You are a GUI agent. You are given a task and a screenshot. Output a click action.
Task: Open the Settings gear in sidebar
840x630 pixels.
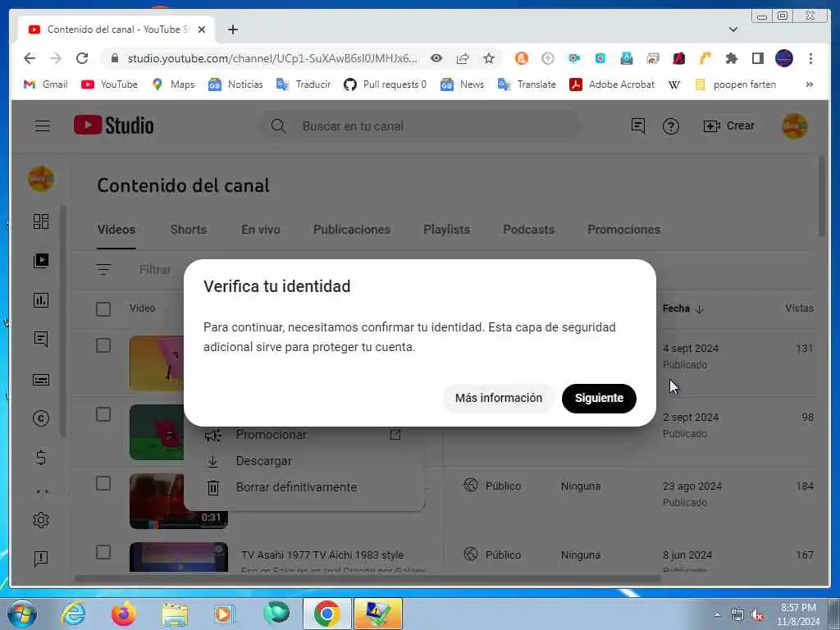tap(41, 520)
